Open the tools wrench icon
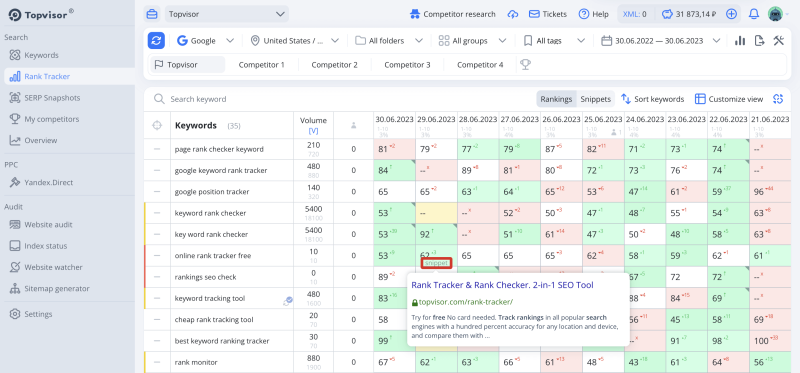Viewport: 800px width, 373px height. click(779, 41)
